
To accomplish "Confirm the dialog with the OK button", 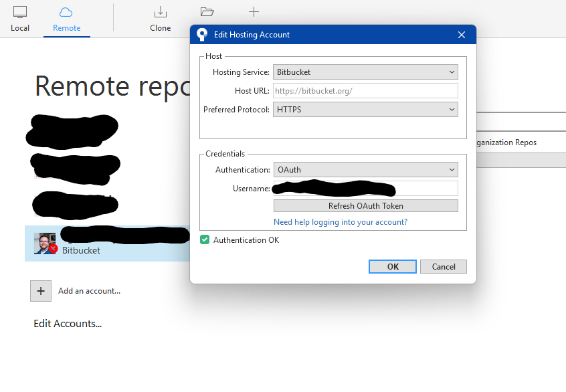I will click(392, 267).
